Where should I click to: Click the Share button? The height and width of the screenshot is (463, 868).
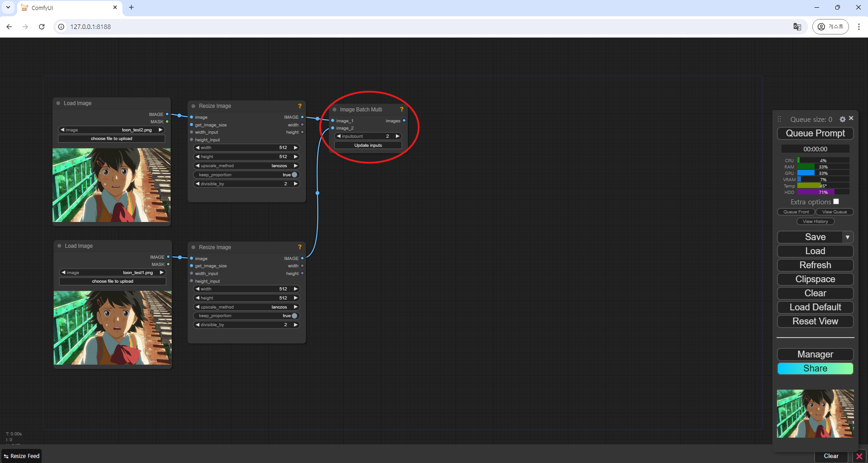(x=815, y=368)
